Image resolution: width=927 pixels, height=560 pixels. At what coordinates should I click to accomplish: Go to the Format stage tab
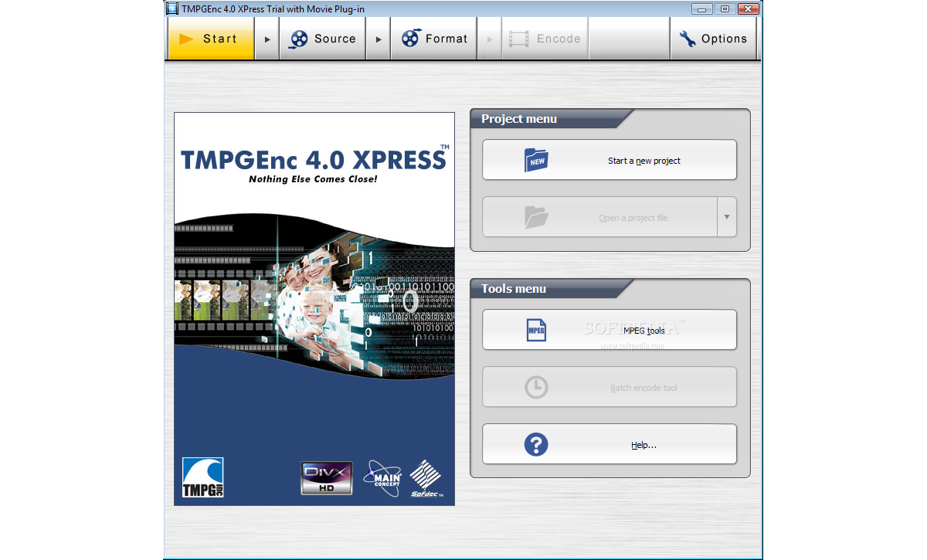coord(433,39)
